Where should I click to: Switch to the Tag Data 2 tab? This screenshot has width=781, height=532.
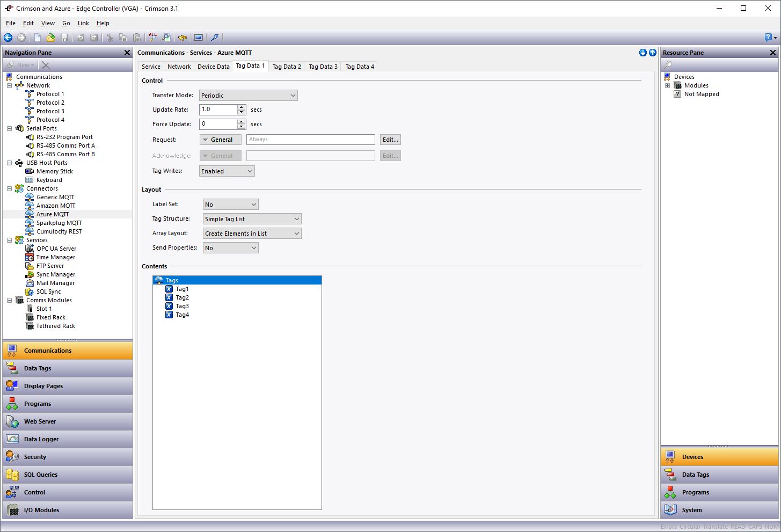point(287,67)
